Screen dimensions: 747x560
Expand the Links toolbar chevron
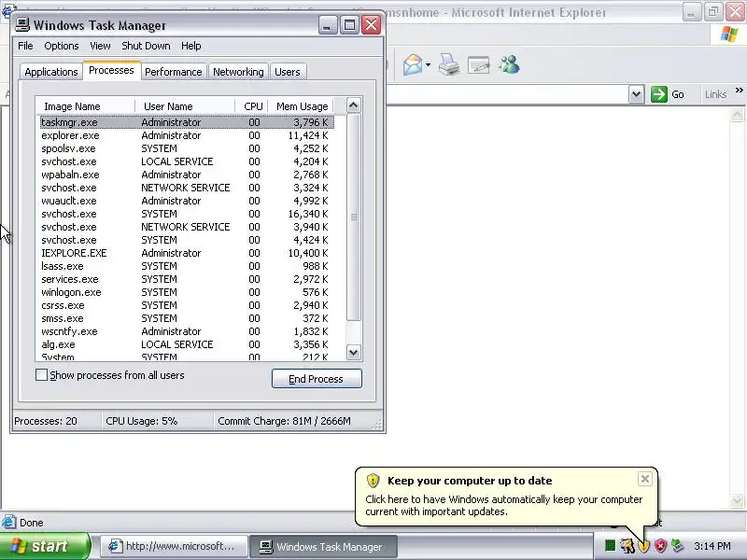(739, 91)
